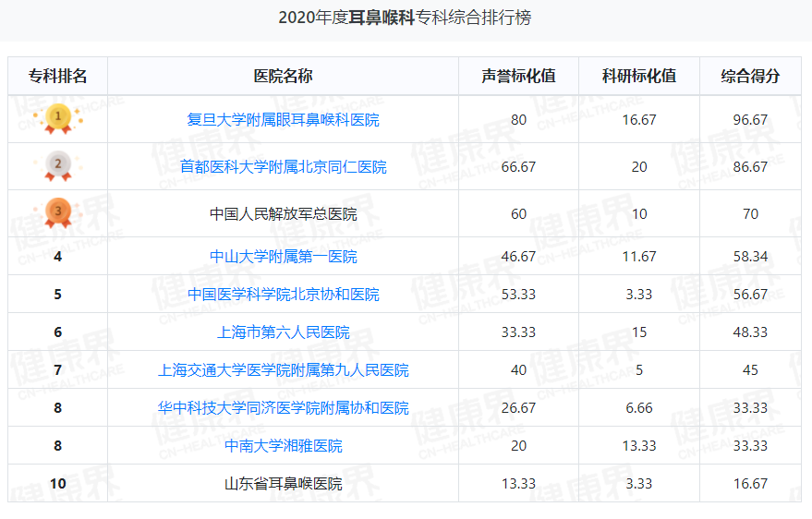
Task: Click the 医院名称 column header
Action: [x=283, y=76]
